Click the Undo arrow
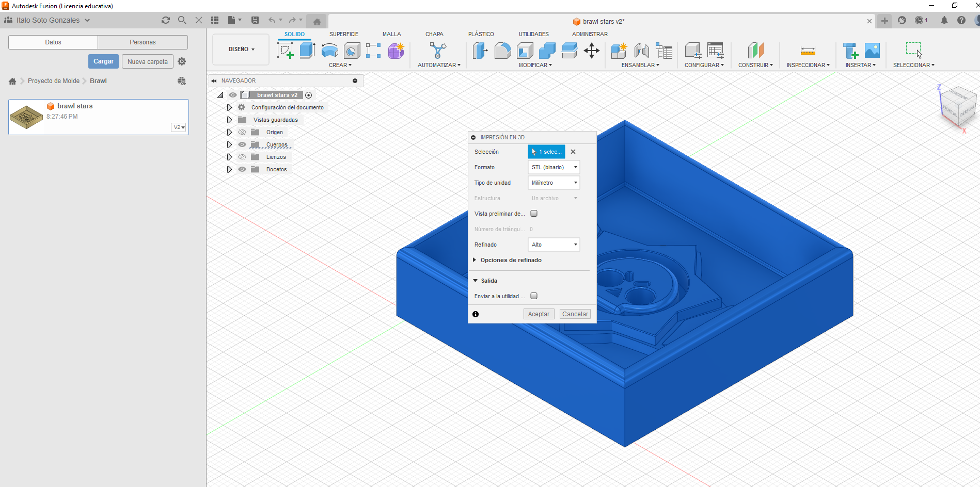The height and width of the screenshot is (487, 980). point(272,20)
